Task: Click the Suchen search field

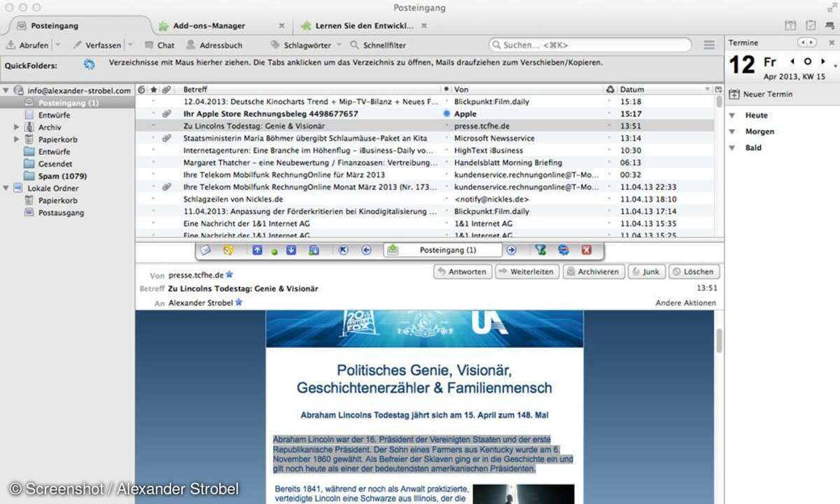Action: click(x=590, y=45)
